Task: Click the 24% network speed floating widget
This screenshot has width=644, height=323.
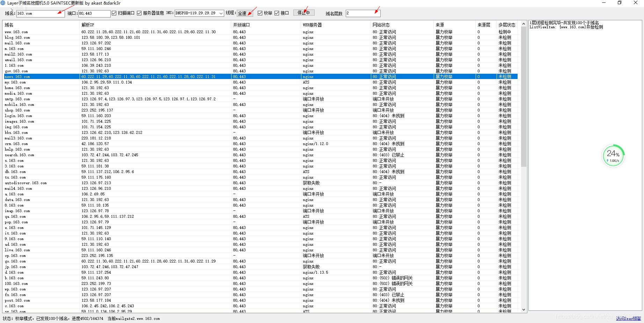Action: click(x=613, y=156)
